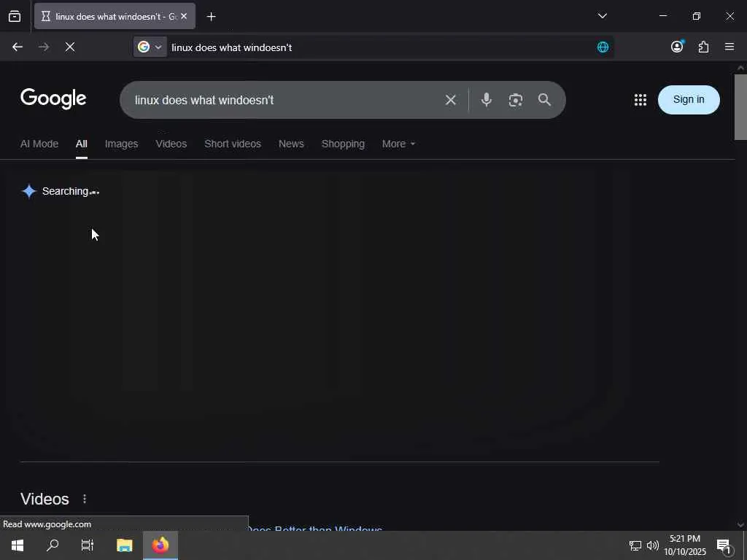Open the Firefox application hamburger menu

tap(729, 47)
